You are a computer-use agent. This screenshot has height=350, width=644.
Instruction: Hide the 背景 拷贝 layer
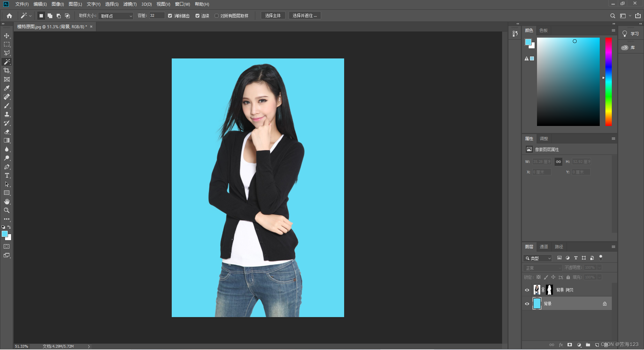527,290
